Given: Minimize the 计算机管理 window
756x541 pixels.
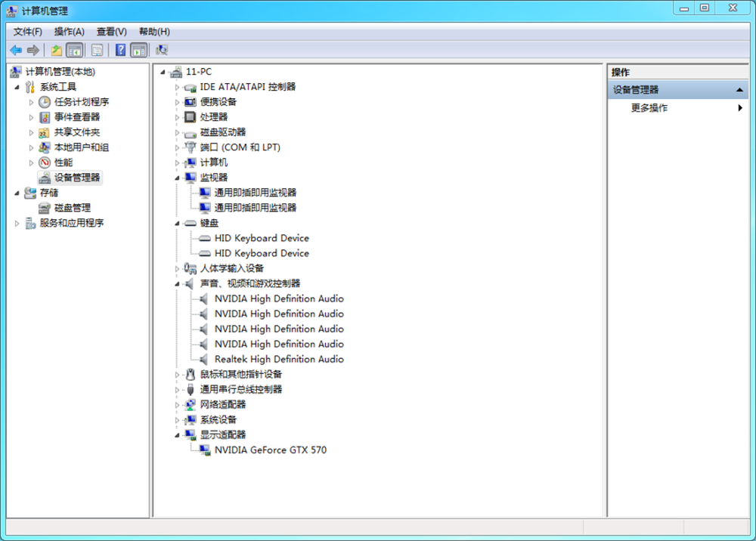Looking at the screenshot, I should tap(684, 8).
